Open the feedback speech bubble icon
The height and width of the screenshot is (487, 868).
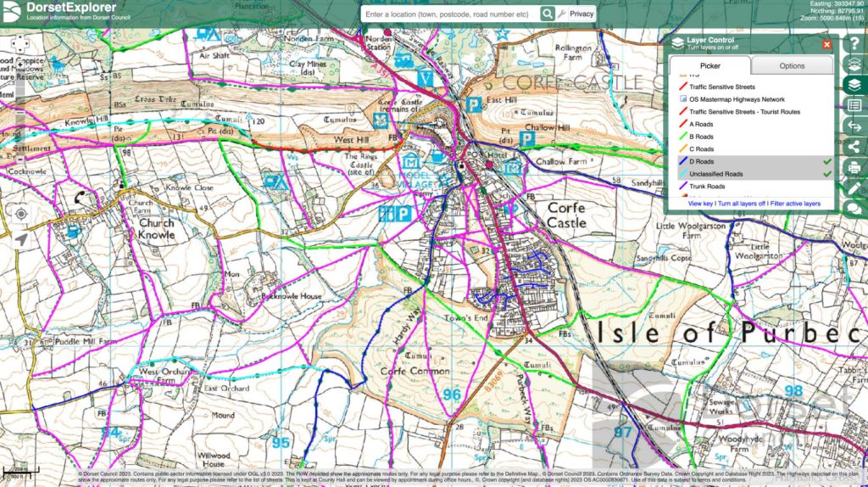854,209
